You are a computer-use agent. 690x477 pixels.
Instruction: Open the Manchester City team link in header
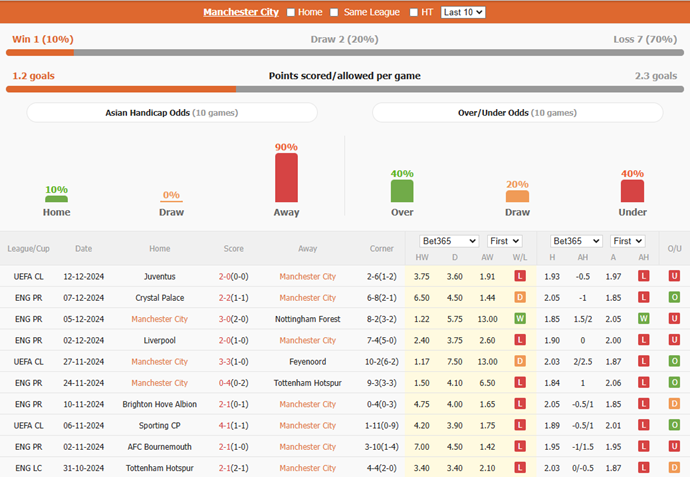[x=241, y=12]
